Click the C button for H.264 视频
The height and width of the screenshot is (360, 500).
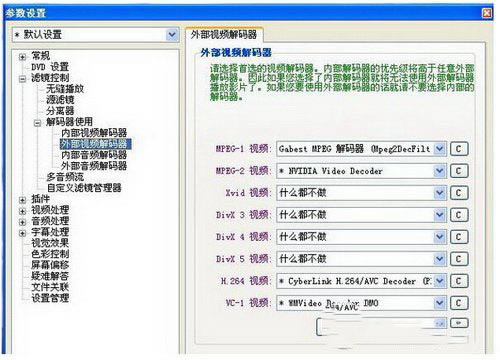pyautogui.click(x=459, y=281)
